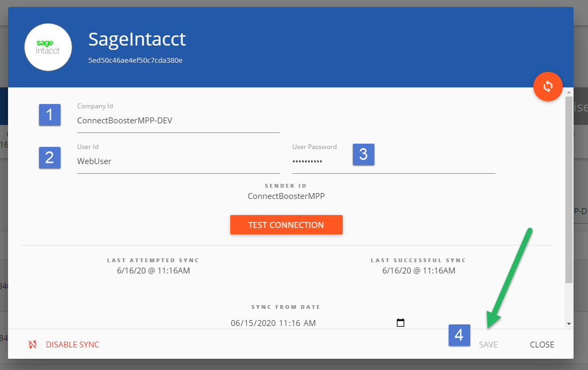Open the calendar icon beside Sync From Date
Screen dimensions: 588x370
tap(400, 323)
